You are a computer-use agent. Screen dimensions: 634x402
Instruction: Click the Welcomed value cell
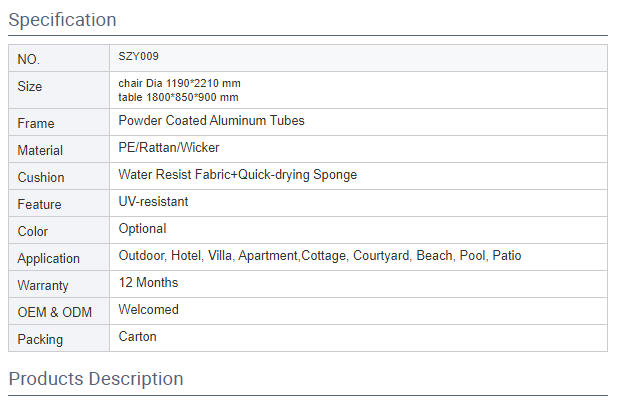coord(148,310)
